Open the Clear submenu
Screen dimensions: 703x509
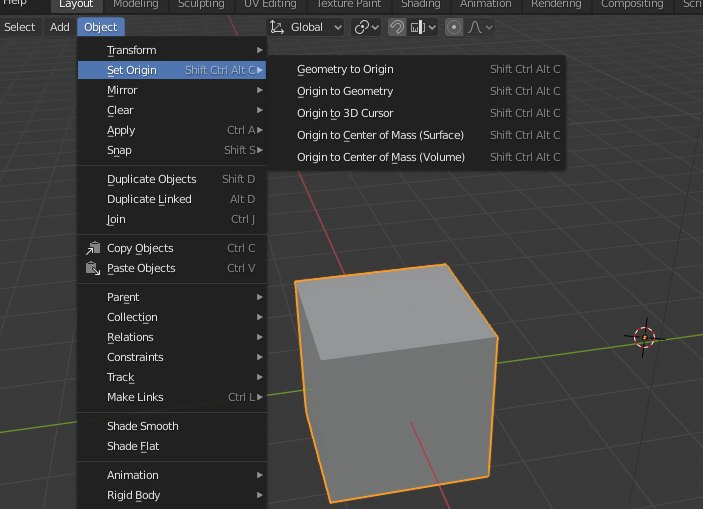172,110
